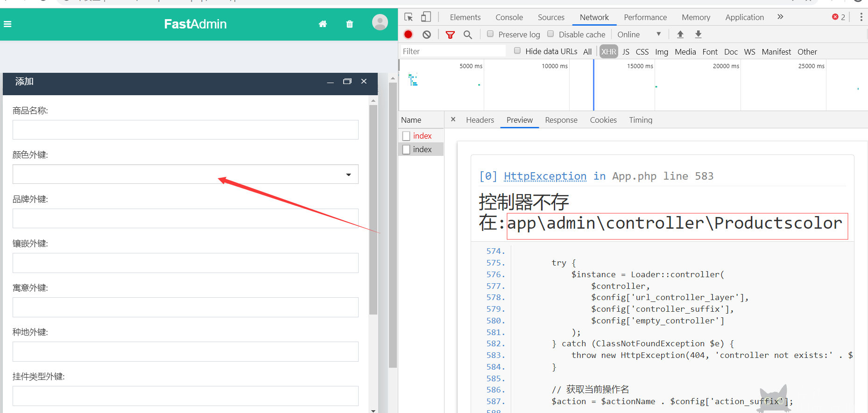Screen dimensions: 868x413
Task: Open the Online throttling dropdown
Action: 639,35
